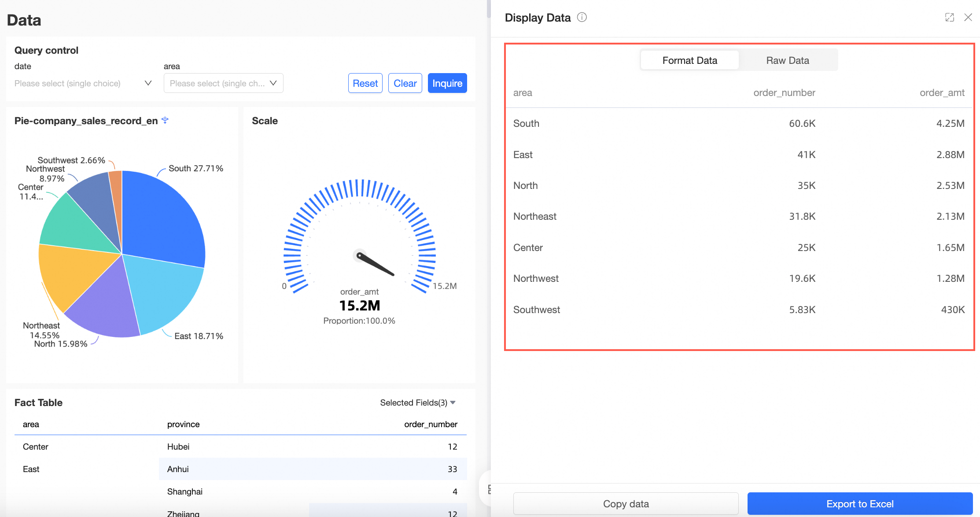The image size is (980, 517).
Task: Click the order_number column header in Display Data
Action: (x=784, y=92)
